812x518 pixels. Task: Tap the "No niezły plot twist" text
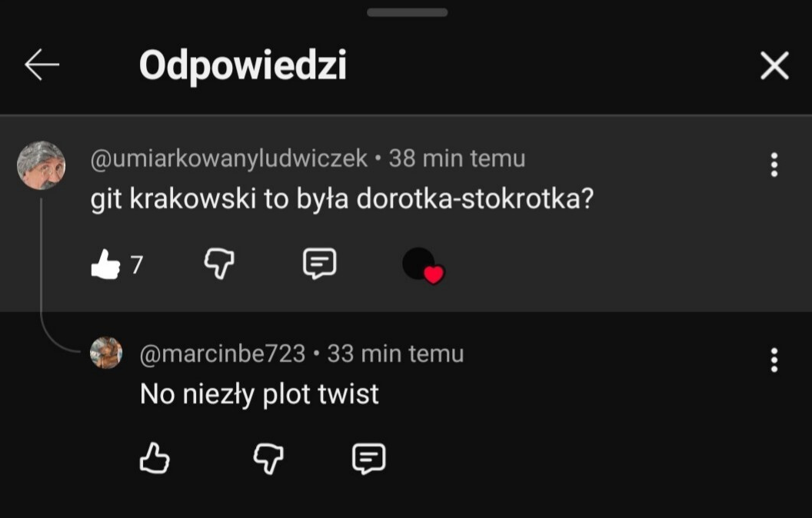[x=259, y=394]
